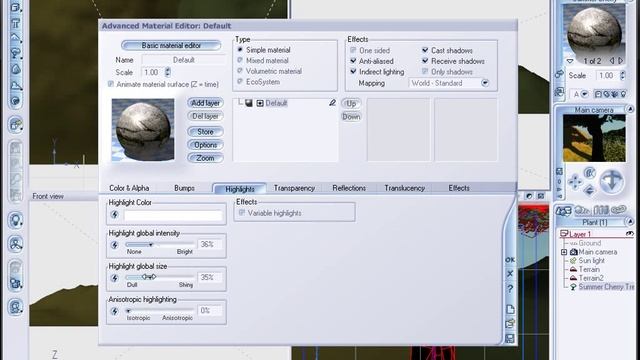The image size is (640, 360).
Task: Click the large camera rotate control
Action: tap(611, 181)
